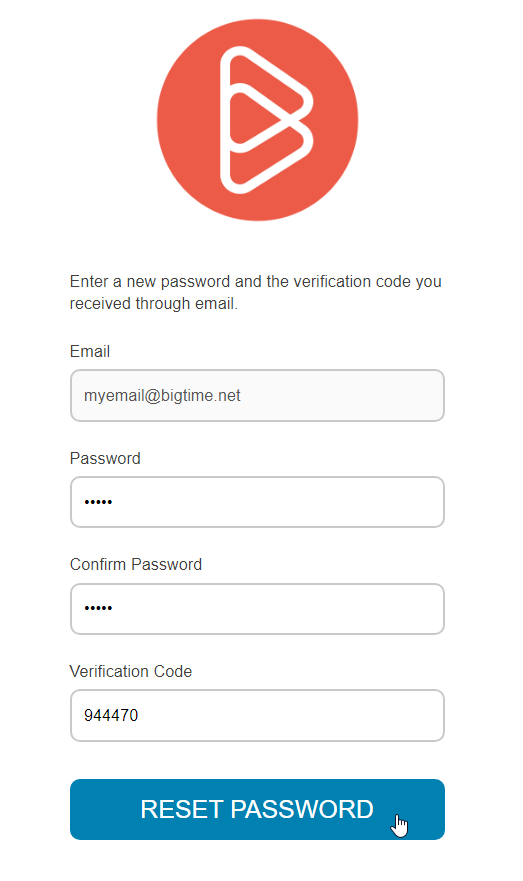Click into the Password field
The width and height of the screenshot is (523, 881).
[x=257, y=502]
